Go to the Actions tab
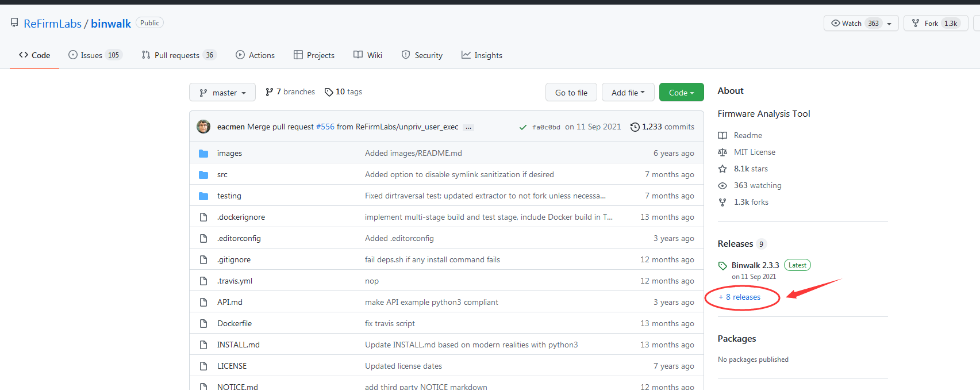Image resolution: width=980 pixels, height=390 pixels. coord(255,55)
